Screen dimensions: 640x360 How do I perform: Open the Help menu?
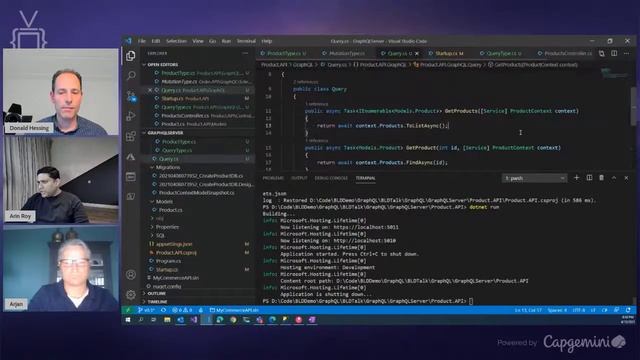click(267, 41)
